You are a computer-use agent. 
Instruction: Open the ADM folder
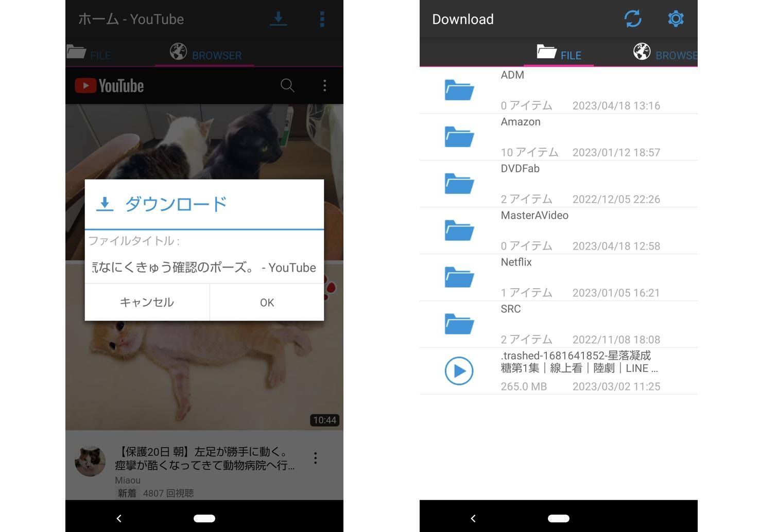point(559,91)
